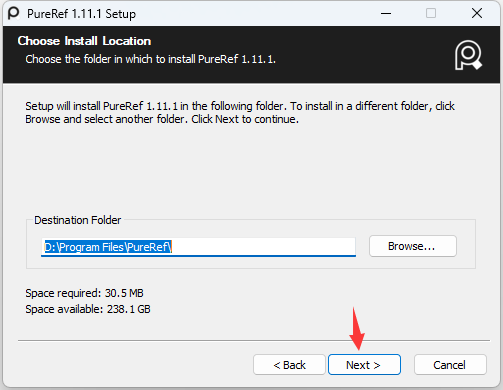Close the setup window with the X

(477, 13)
